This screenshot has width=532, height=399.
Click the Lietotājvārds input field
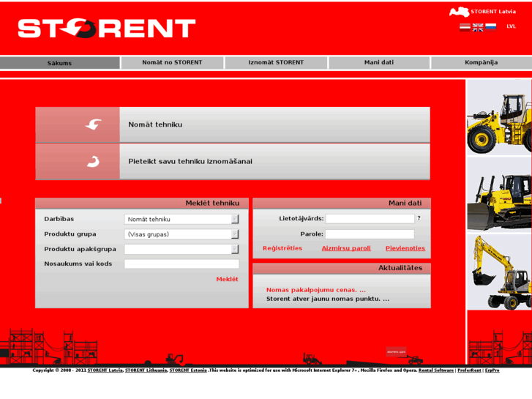(370, 219)
